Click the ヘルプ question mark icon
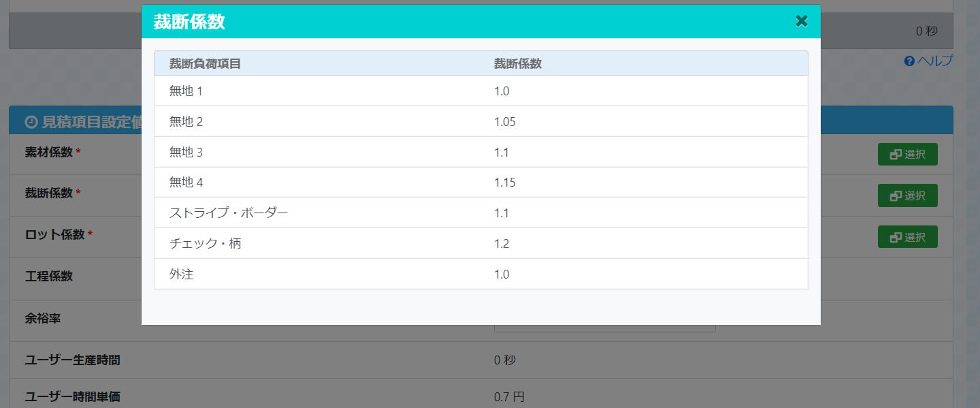The height and width of the screenshot is (408, 980). point(909,61)
